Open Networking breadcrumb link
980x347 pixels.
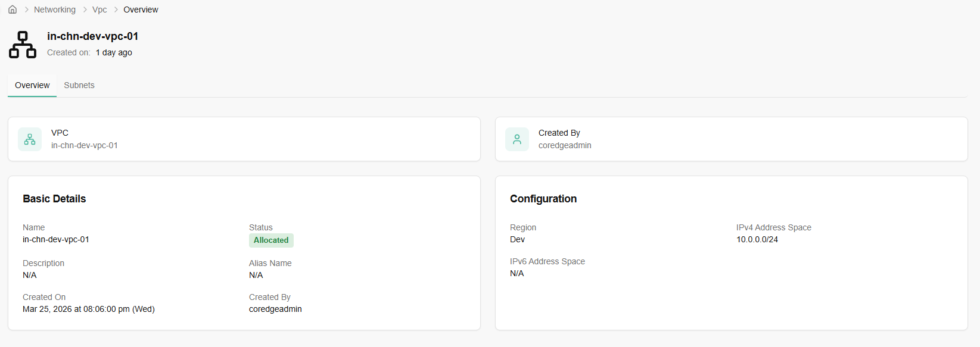(55, 10)
